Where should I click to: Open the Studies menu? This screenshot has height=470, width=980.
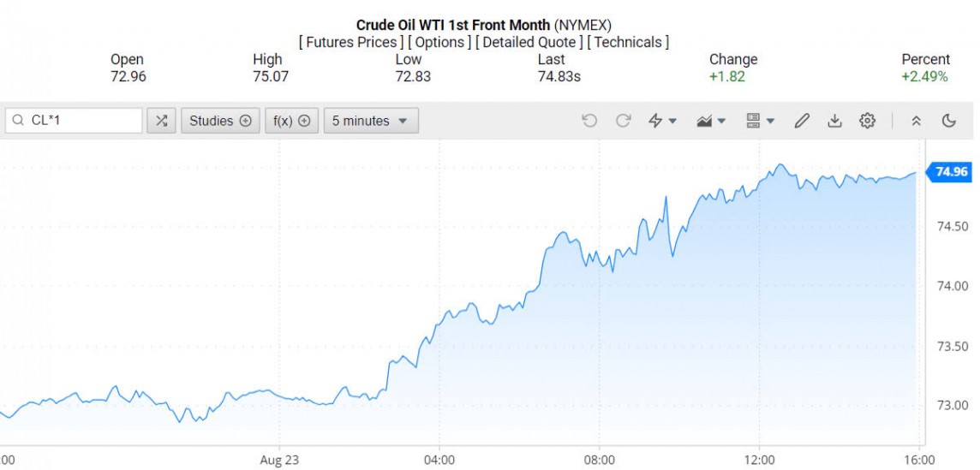click(x=220, y=121)
